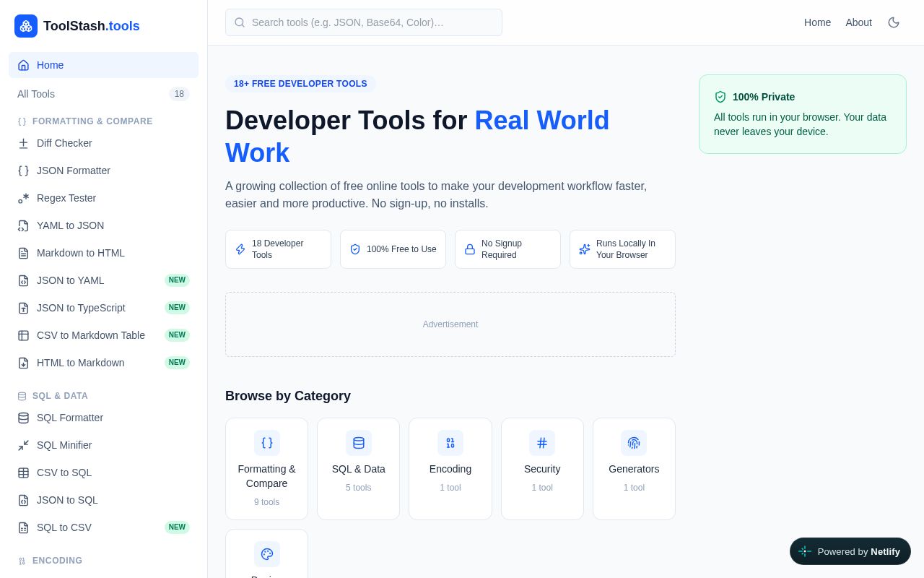Open Markdown to HTML document icon
Image resolution: width=924 pixels, height=578 pixels.
pyautogui.click(x=23, y=253)
